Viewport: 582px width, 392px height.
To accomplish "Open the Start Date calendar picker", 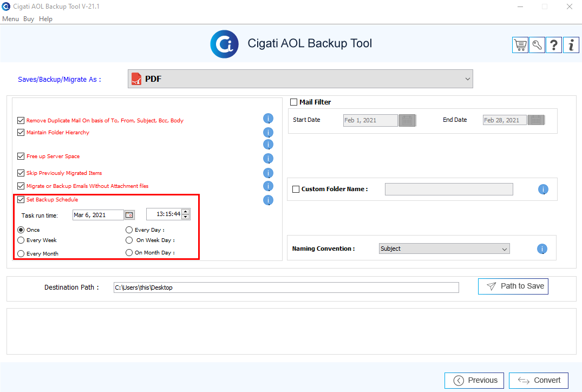I will click(407, 120).
